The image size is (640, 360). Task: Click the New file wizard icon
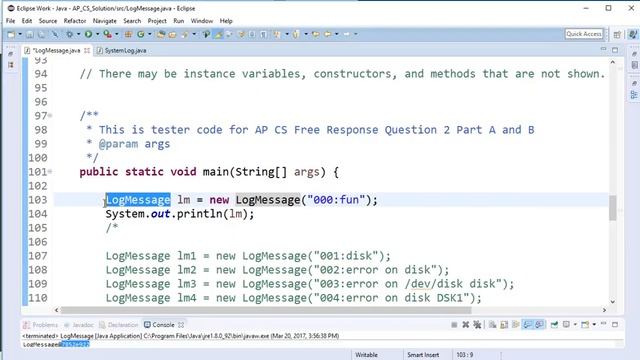coord(11,34)
